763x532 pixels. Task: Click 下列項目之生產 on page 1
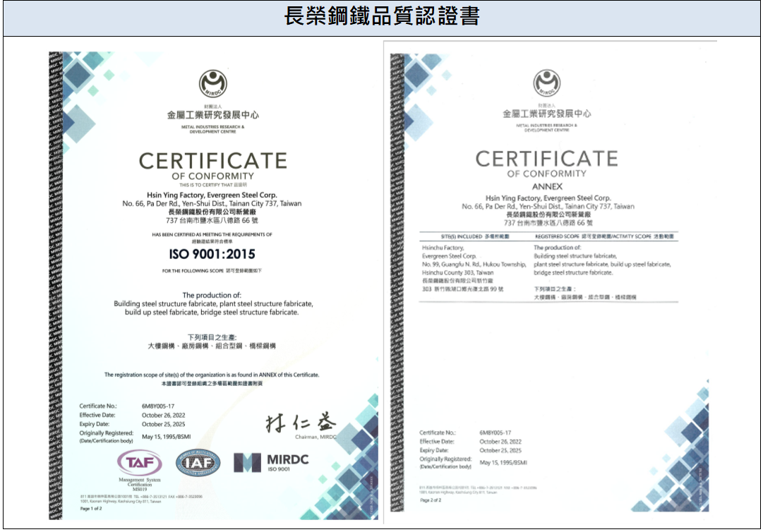click(x=212, y=337)
